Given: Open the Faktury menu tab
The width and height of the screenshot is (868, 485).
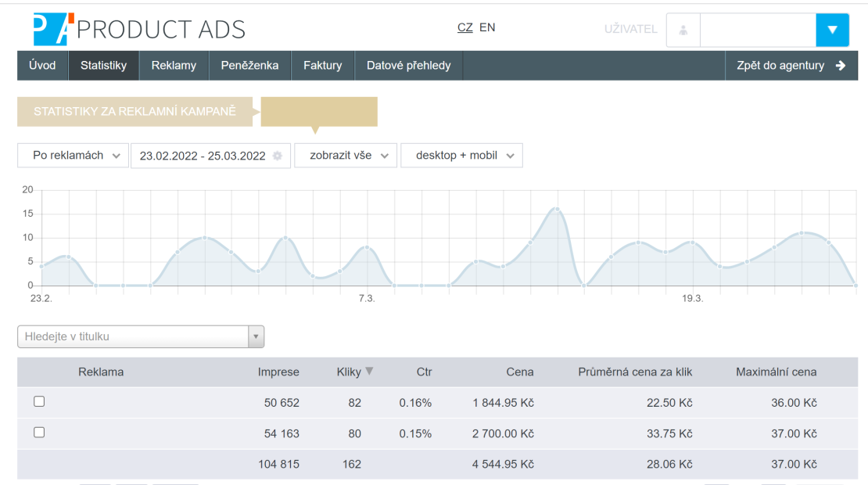Looking at the screenshot, I should pyautogui.click(x=323, y=66).
